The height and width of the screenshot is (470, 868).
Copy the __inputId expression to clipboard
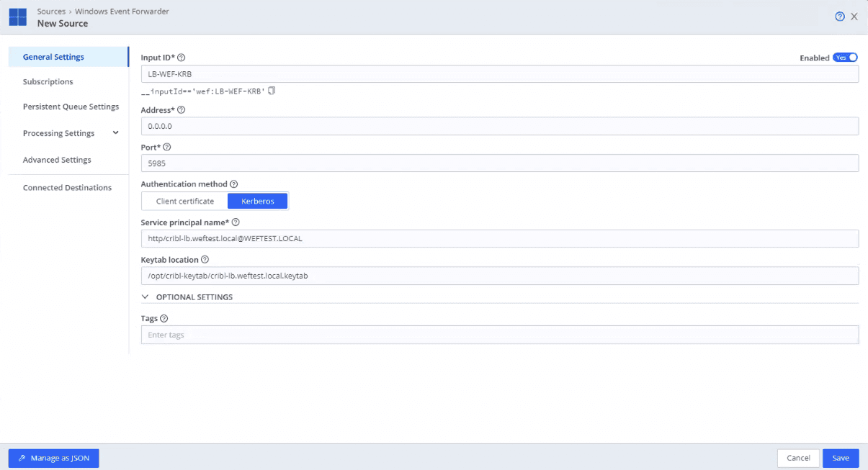[x=272, y=91]
